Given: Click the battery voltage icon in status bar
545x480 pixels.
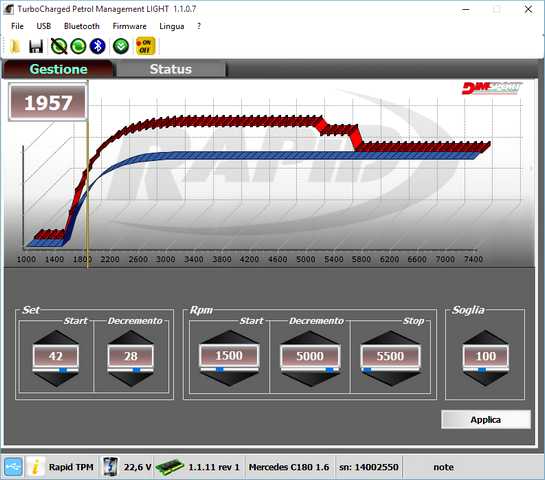Looking at the screenshot, I should (111, 467).
